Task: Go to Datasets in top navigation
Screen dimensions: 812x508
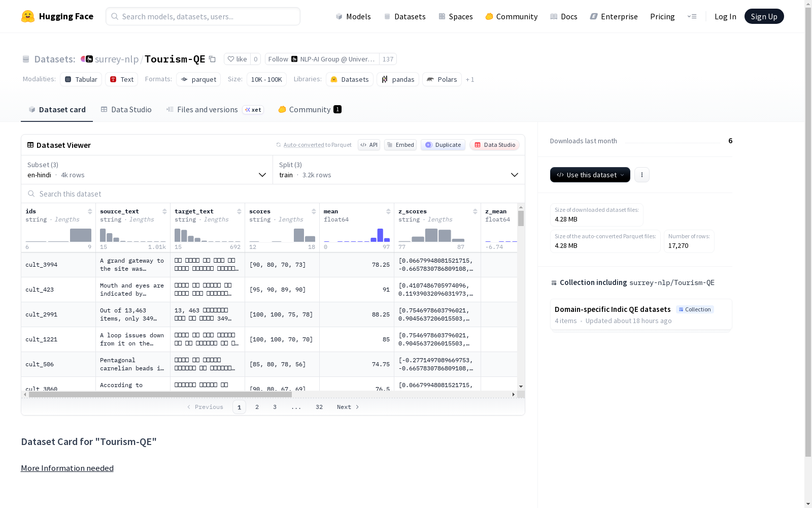Action: pos(404,16)
